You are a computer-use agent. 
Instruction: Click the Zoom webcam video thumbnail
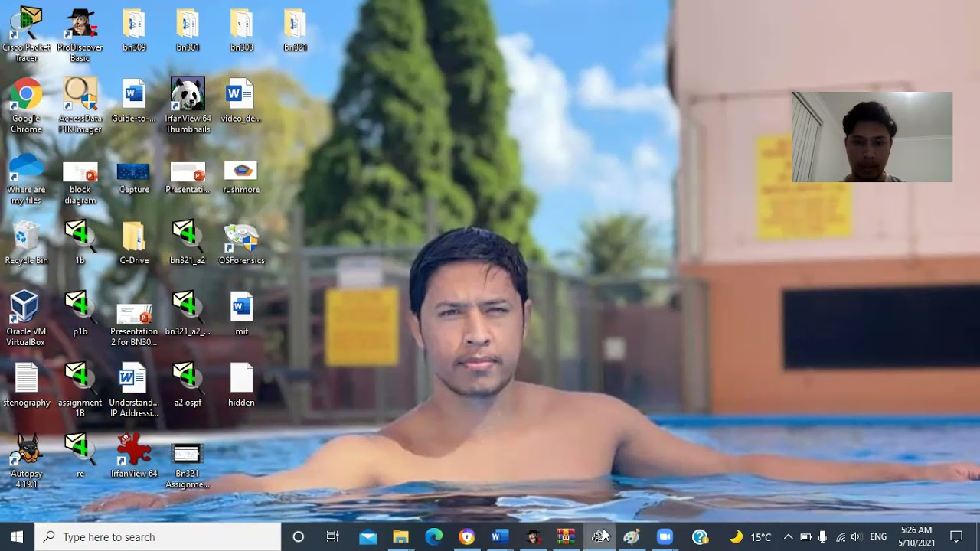(872, 137)
